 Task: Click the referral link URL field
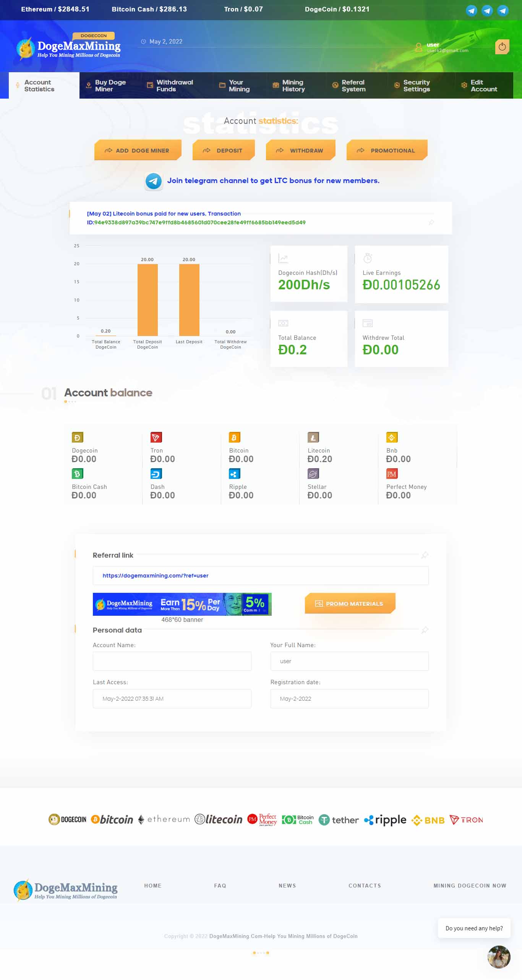261,576
